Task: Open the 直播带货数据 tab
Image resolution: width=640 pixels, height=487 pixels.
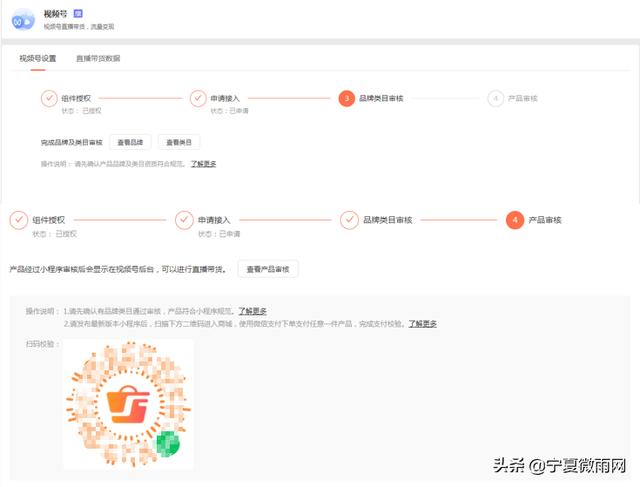Action: click(98, 58)
